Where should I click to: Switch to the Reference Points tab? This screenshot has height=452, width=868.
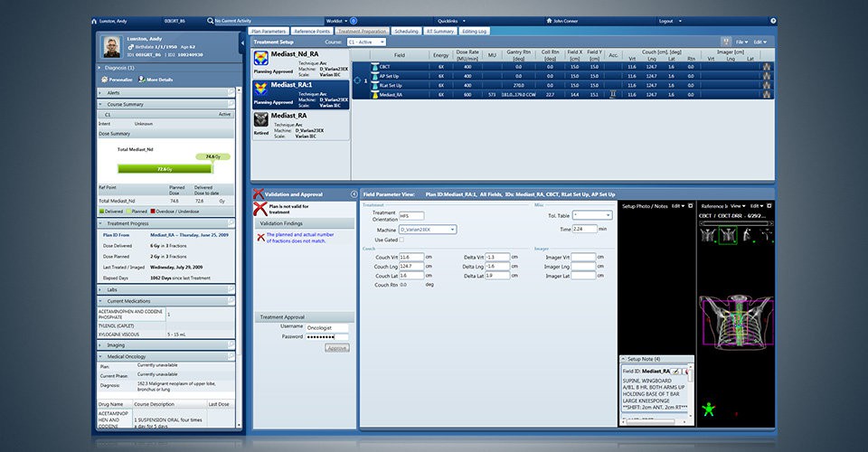(x=312, y=32)
